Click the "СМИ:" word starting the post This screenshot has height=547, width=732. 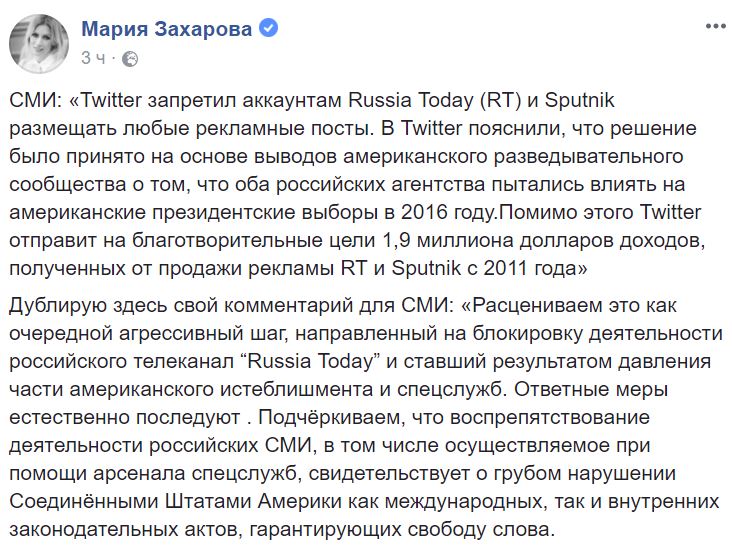[35, 100]
